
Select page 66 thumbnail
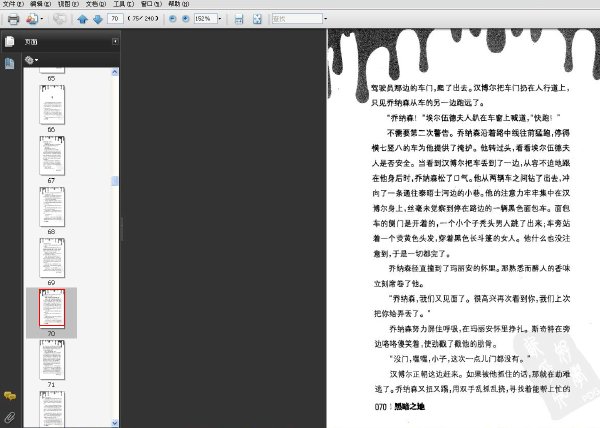pyautogui.click(x=52, y=105)
